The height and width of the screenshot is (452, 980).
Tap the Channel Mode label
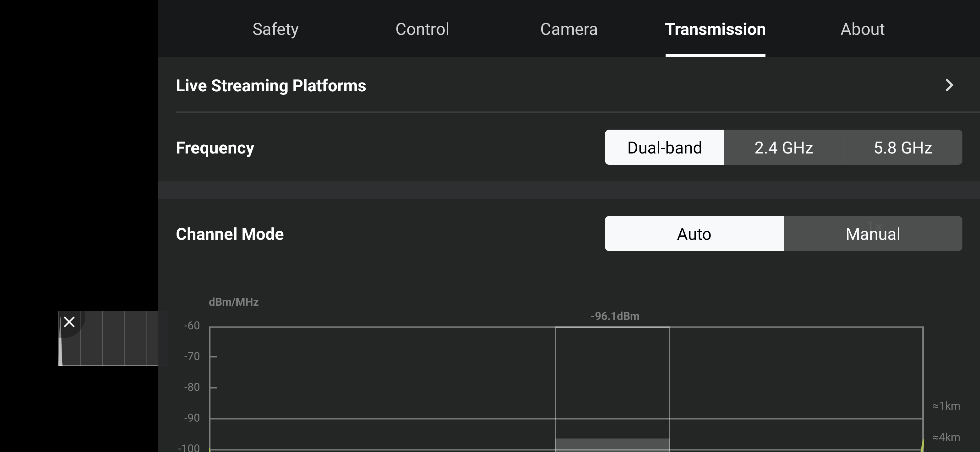tap(230, 234)
